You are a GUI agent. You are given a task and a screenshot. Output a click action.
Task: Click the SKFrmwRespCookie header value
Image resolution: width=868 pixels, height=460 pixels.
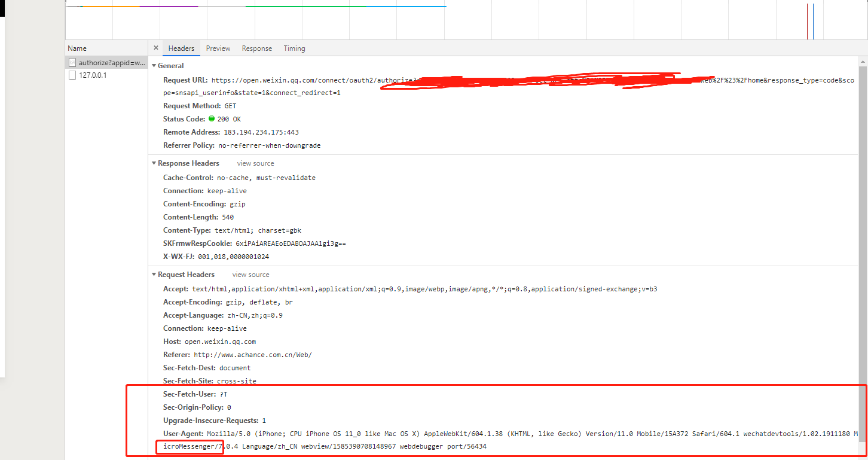click(x=291, y=243)
